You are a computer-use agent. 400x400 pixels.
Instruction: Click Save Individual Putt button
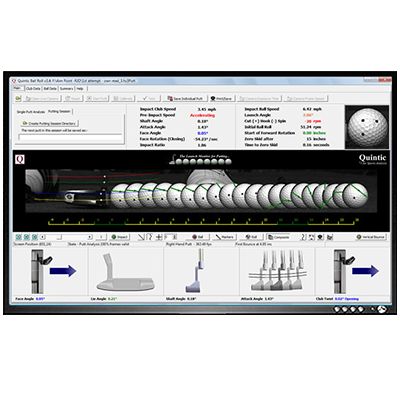pyautogui.click(x=185, y=98)
